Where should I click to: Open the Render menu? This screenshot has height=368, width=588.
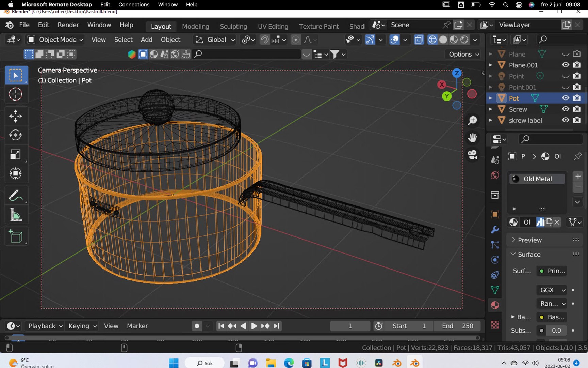[x=68, y=25]
